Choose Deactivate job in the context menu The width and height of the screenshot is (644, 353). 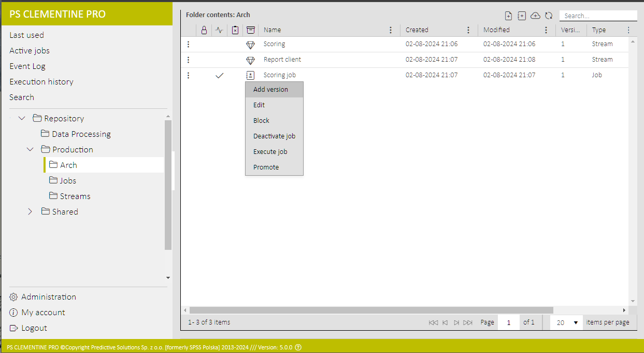point(274,136)
